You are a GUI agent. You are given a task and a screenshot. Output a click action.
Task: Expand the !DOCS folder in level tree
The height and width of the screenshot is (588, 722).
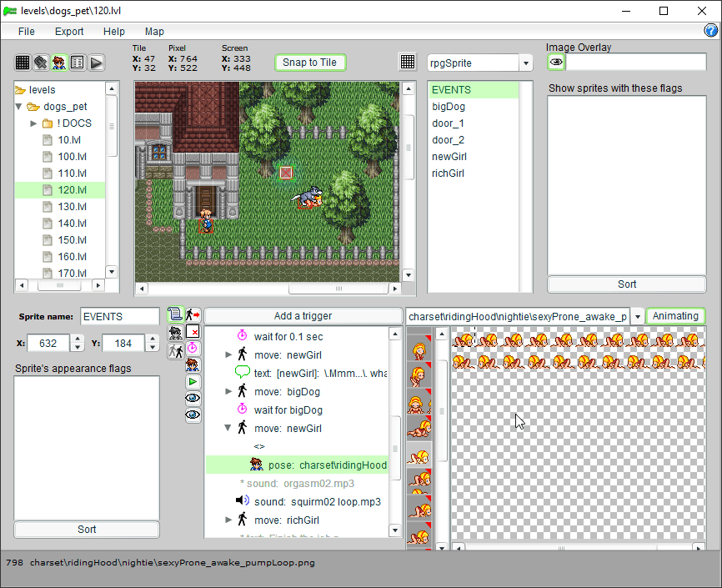click(34, 123)
